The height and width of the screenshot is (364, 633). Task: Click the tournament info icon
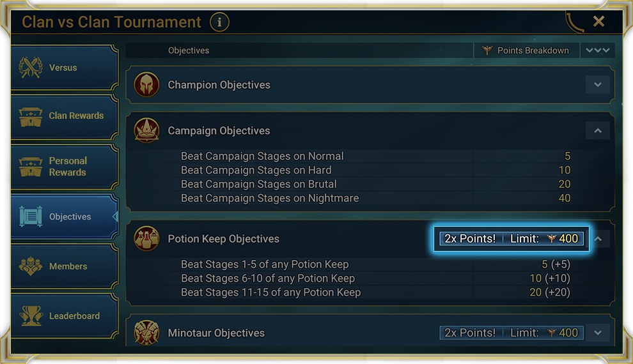click(219, 22)
